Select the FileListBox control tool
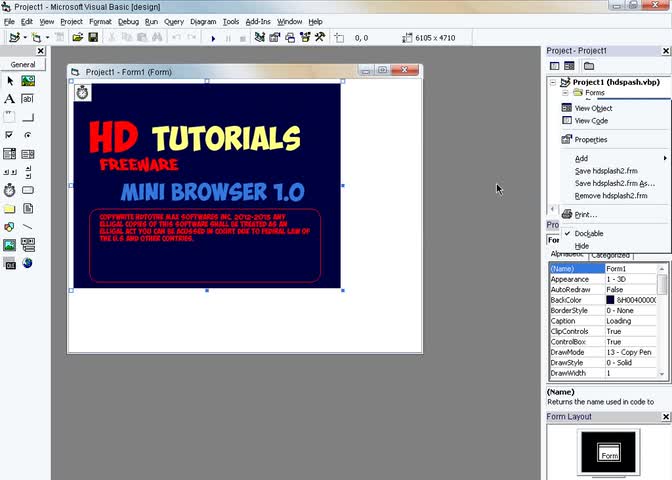Image resolution: width=672 pixels, height=480 pixels. tap(28, 209)
